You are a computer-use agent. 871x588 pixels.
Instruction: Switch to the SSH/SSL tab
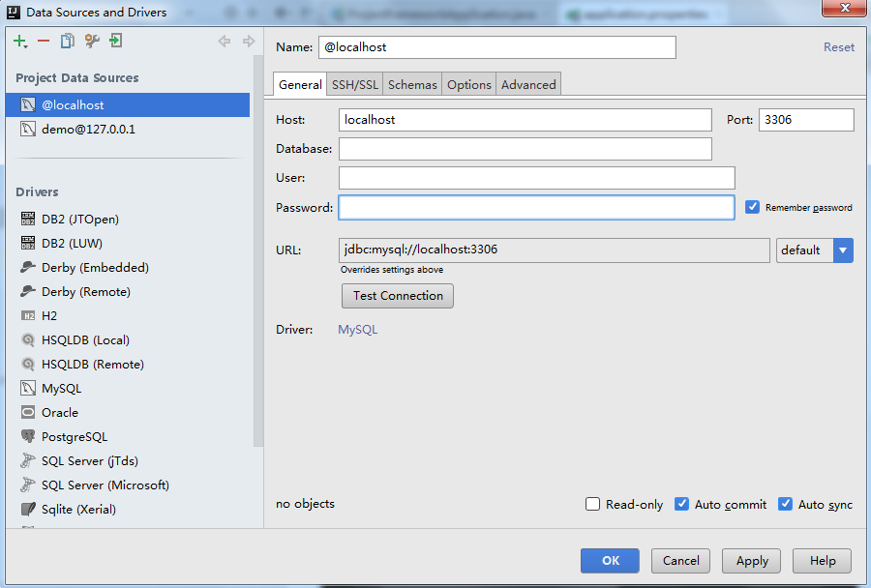(354, 84)
